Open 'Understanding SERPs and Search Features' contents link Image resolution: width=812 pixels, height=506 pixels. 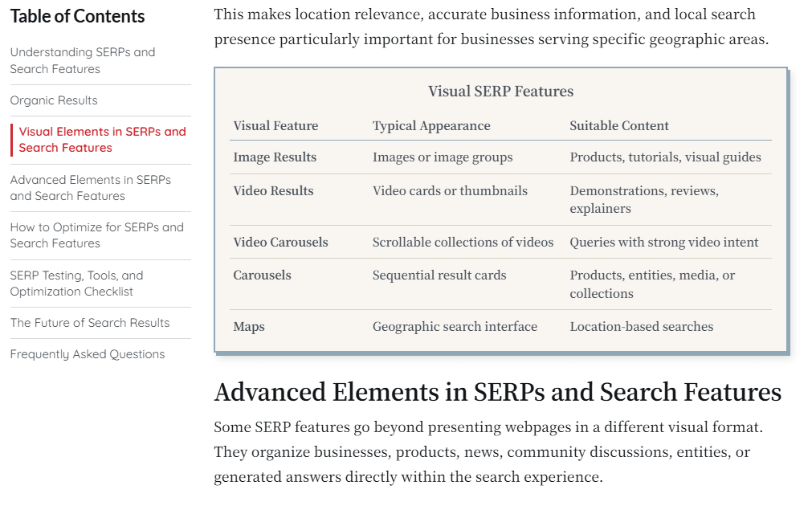click(83, 60)
